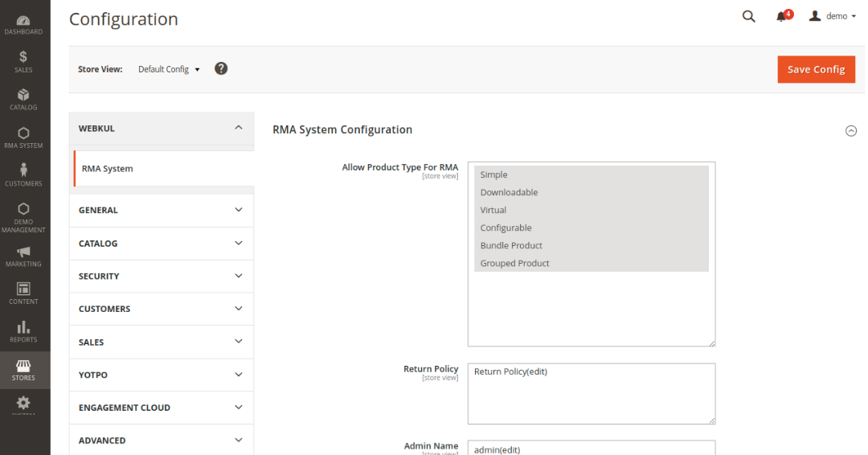Grab the Return Policy textarea resize handle
Screen dimensions: 868x455
pos(712,420)
